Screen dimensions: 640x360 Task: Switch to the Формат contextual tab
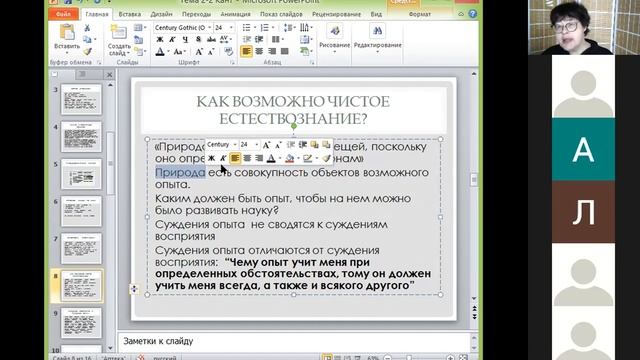point(420,14)
